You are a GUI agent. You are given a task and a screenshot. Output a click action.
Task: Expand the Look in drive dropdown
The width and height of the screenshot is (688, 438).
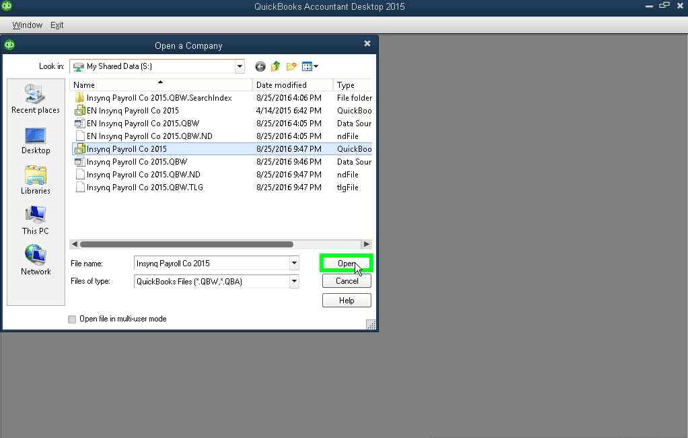240,66
